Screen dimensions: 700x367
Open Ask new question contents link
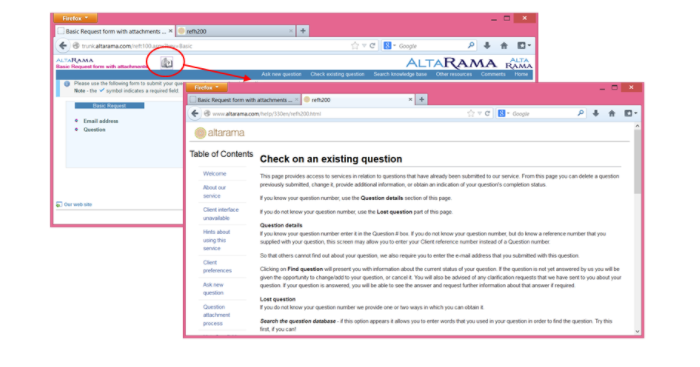[213, 289]
